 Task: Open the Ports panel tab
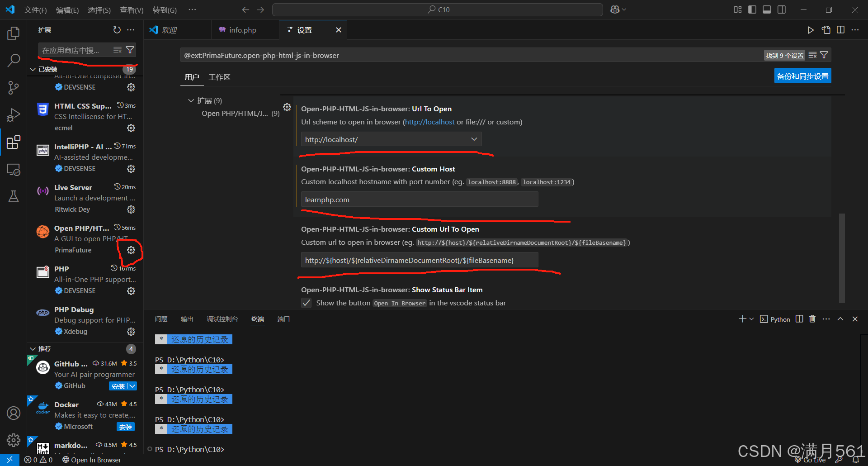pos(283,319)
